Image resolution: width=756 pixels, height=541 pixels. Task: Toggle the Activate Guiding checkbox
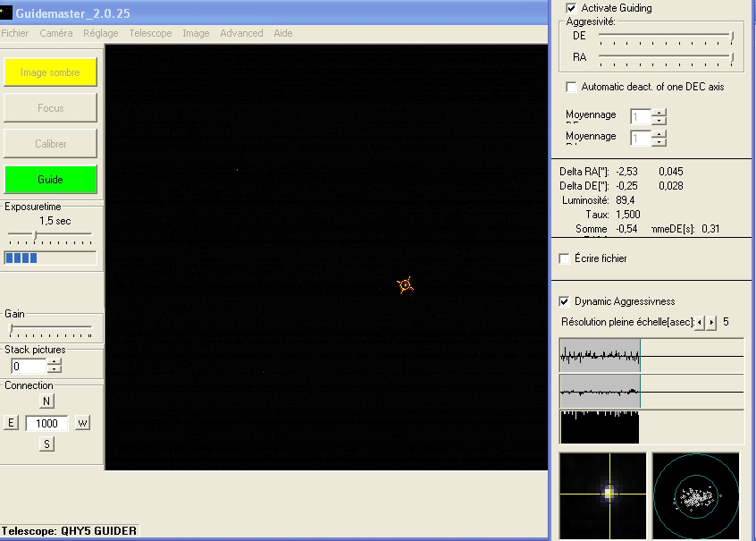[x=571, y=8]
